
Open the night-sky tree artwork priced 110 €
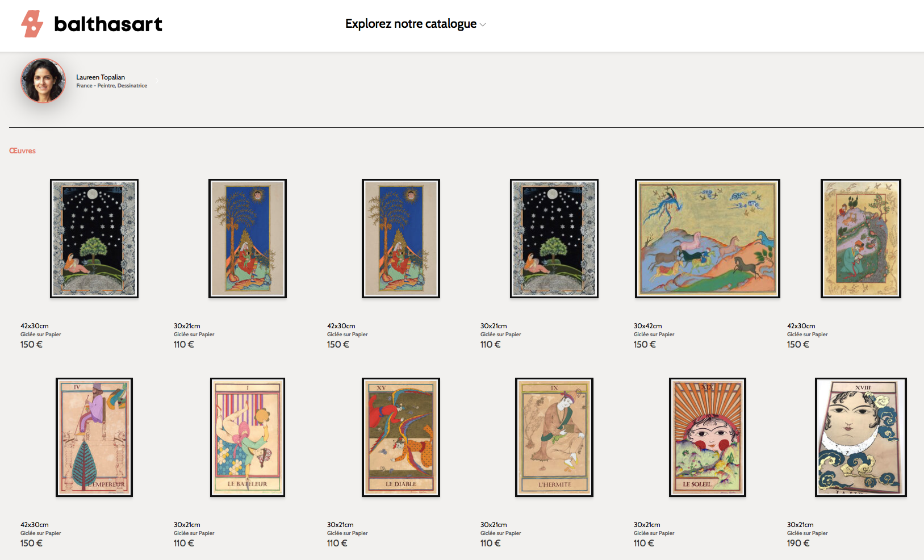pos(554,239)
